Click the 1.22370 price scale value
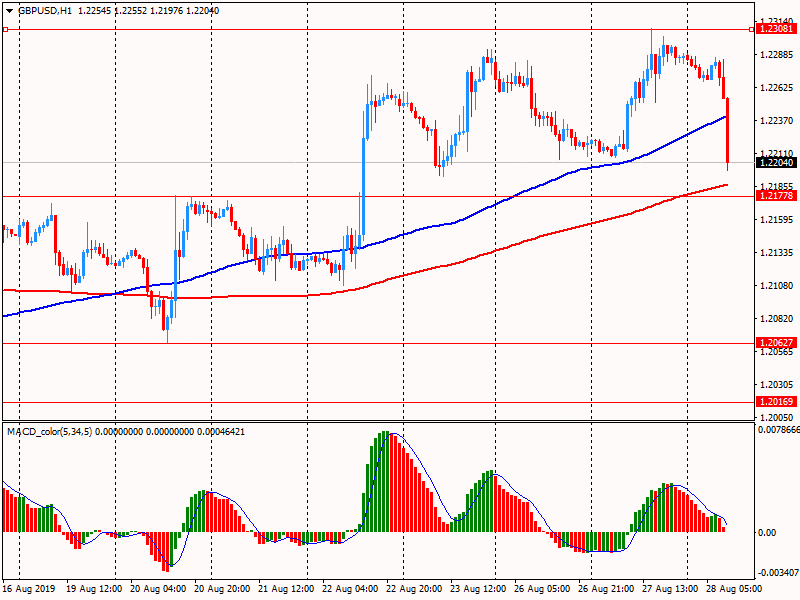800x600 pixels. [777, 120]
